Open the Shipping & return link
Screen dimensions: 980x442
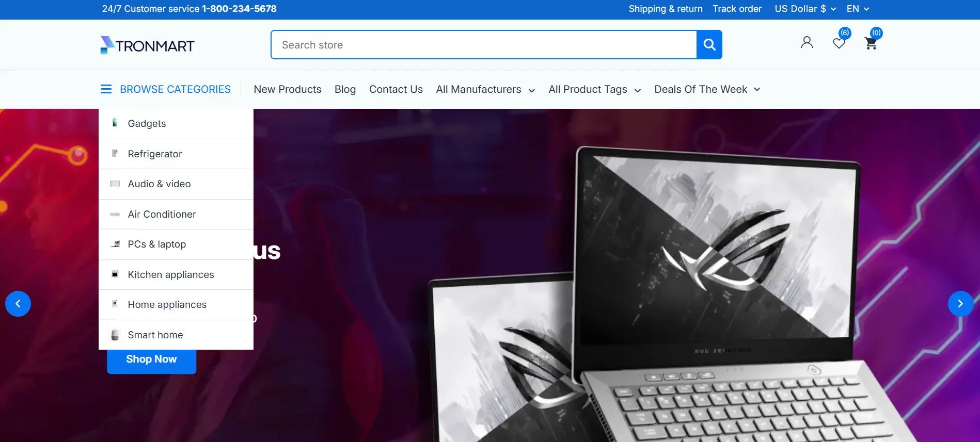point(666,9)
